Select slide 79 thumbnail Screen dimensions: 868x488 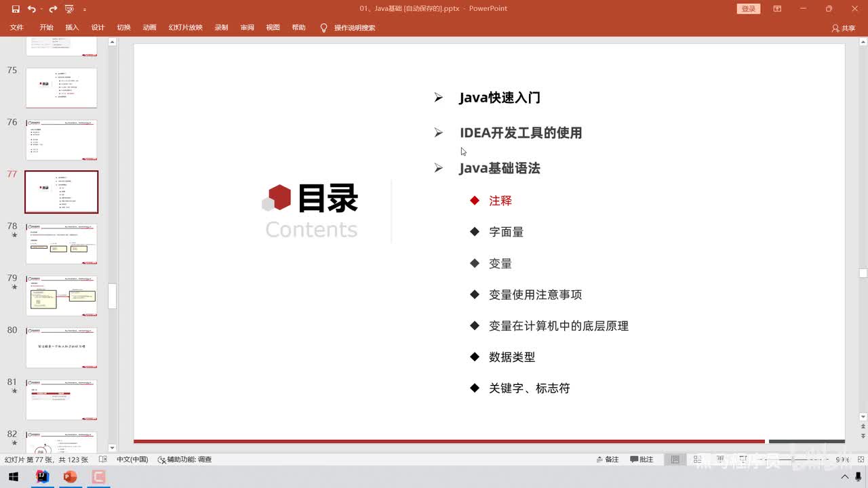click(62, 296)
